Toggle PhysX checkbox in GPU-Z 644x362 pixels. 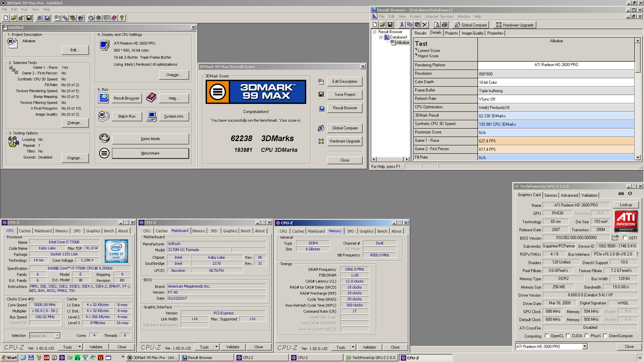pos(587,336)
